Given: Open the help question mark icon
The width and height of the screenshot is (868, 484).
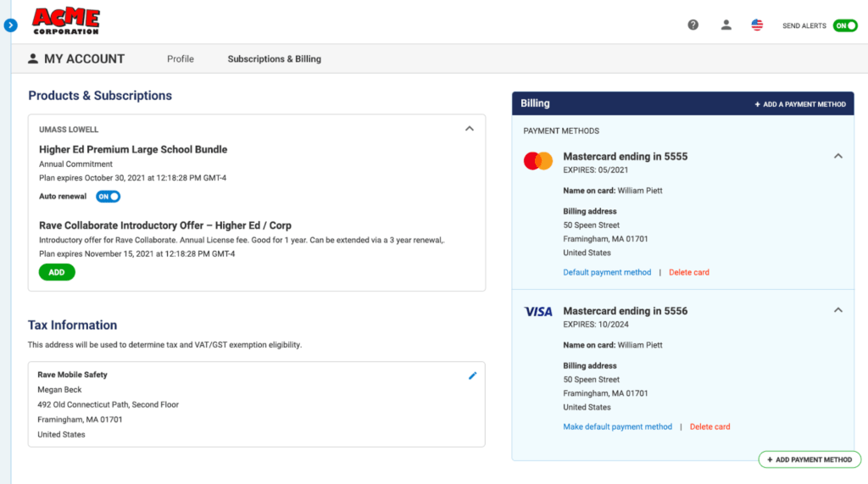Looking at the screenshot, I should pyautogui.click(x=693, y=25).
